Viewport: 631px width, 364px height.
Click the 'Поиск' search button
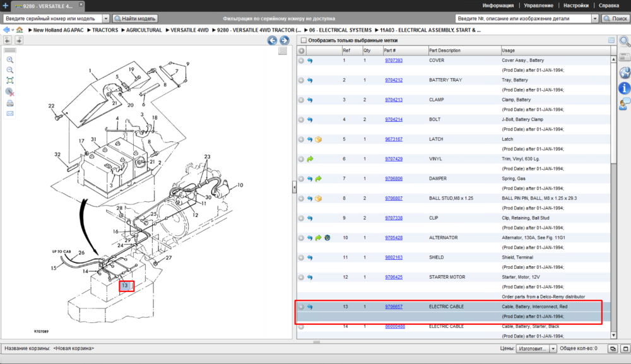tap(615, 18)
